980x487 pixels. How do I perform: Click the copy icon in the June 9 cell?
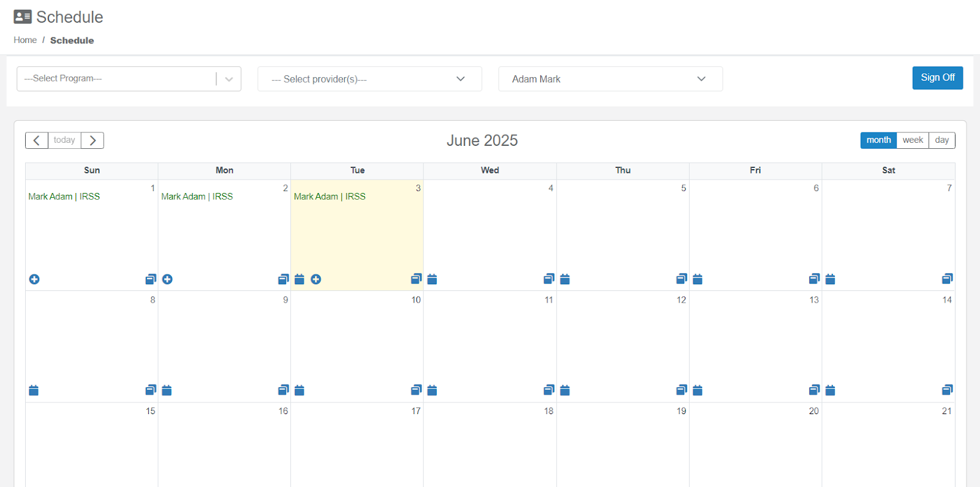[284, 390]
